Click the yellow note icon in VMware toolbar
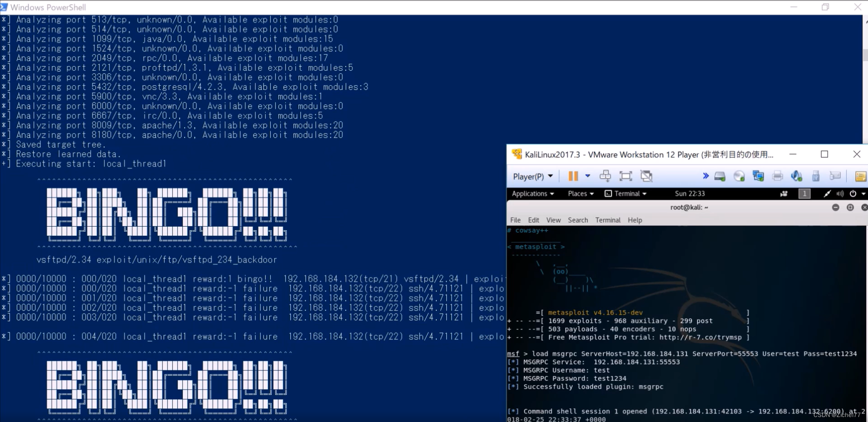 860,176
